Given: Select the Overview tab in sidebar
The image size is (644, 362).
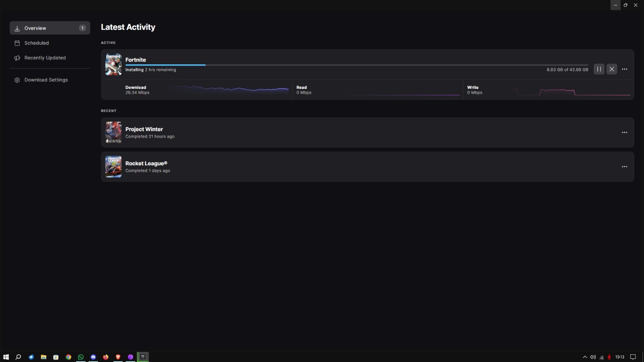Looking at the screenshot, I should click(x=50, y=28).
